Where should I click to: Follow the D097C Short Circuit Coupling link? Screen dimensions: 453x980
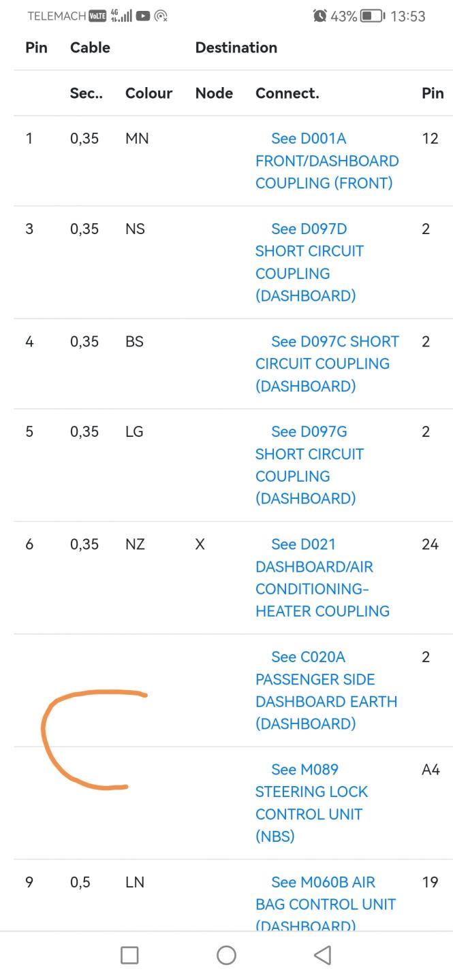click(326, 363)
